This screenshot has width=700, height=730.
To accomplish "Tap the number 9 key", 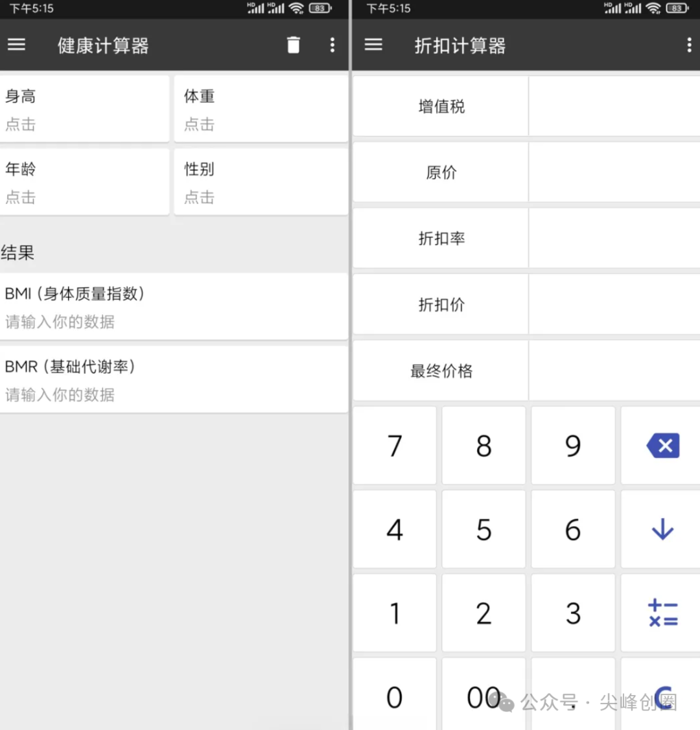I will pyautogui.click(x=573, y=446).
